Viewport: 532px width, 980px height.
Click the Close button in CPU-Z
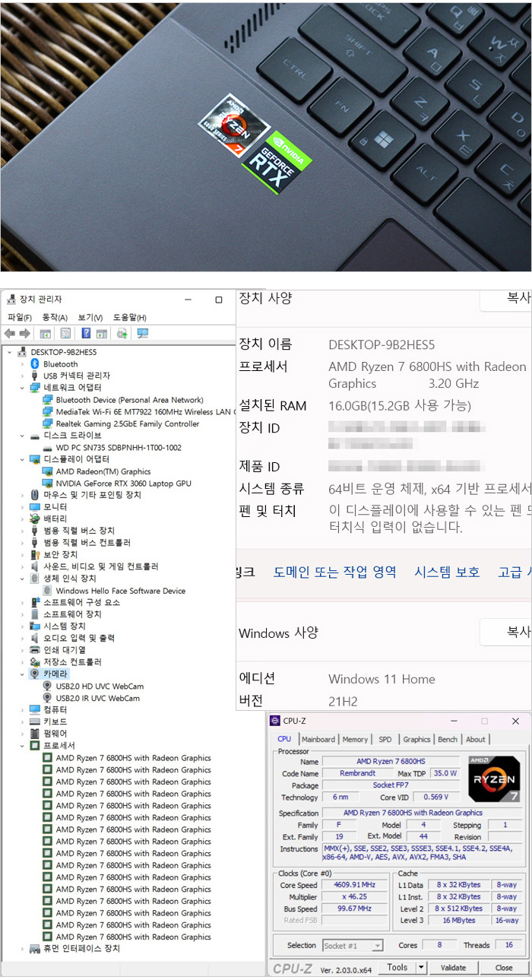point(504,968)
